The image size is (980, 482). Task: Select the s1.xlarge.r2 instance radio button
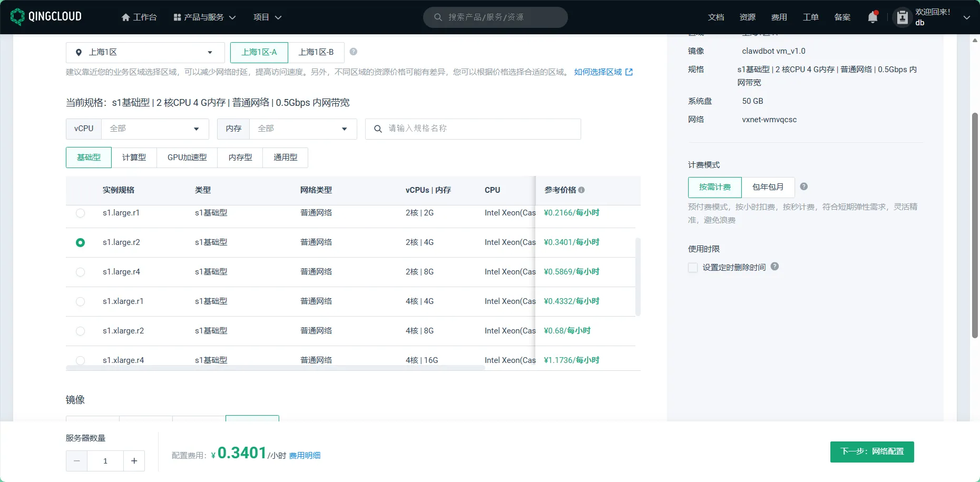pyautogui.click(x=80, y=331)
